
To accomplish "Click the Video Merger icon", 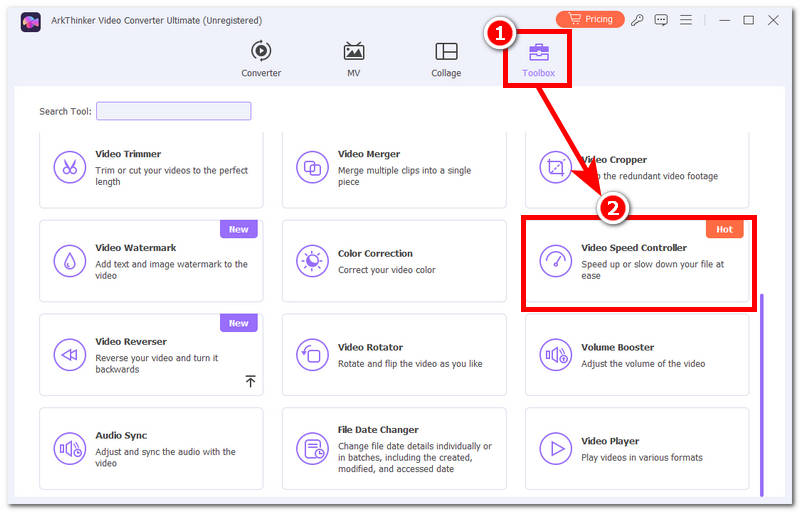I will [312, 167].
